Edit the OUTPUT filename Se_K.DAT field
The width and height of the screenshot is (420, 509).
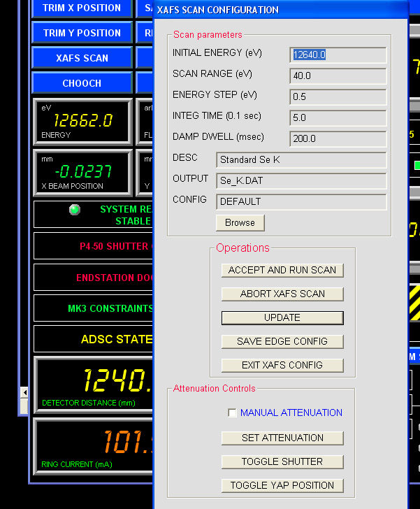[300, 180]
